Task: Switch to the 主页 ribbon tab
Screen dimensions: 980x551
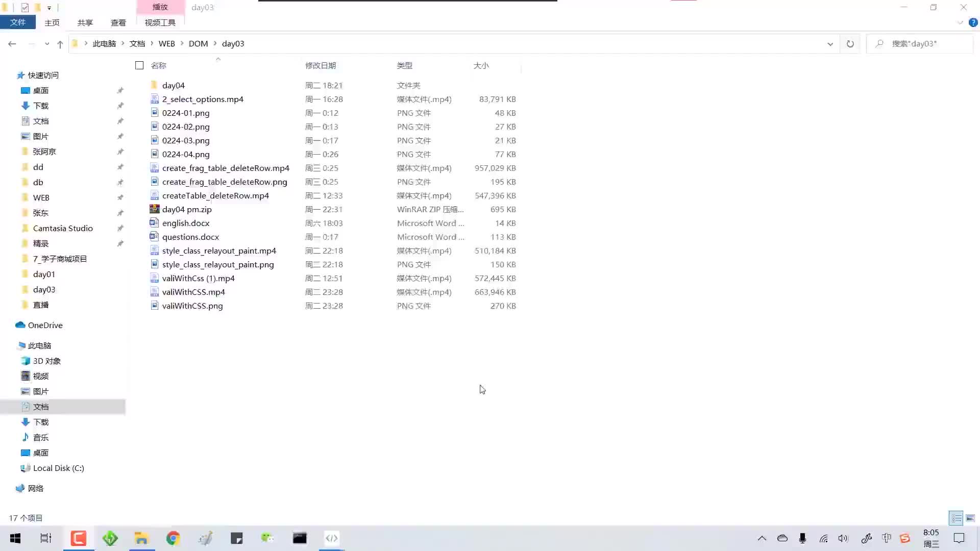Action: click(52, 22)
